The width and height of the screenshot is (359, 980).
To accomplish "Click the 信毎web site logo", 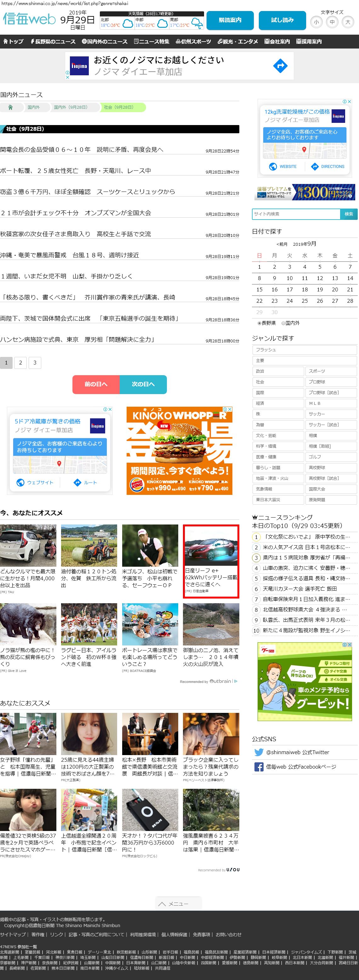I will tap(29, 19).
